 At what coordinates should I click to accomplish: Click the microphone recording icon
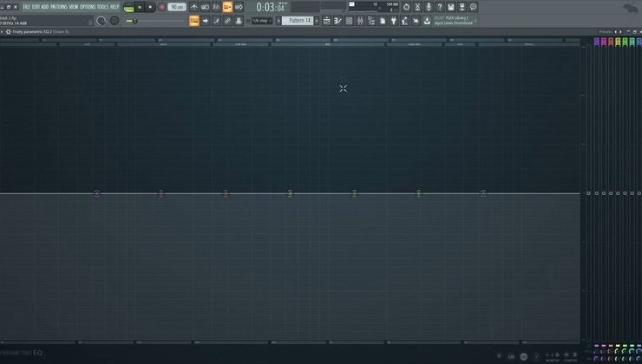click(x=429, y=7)
